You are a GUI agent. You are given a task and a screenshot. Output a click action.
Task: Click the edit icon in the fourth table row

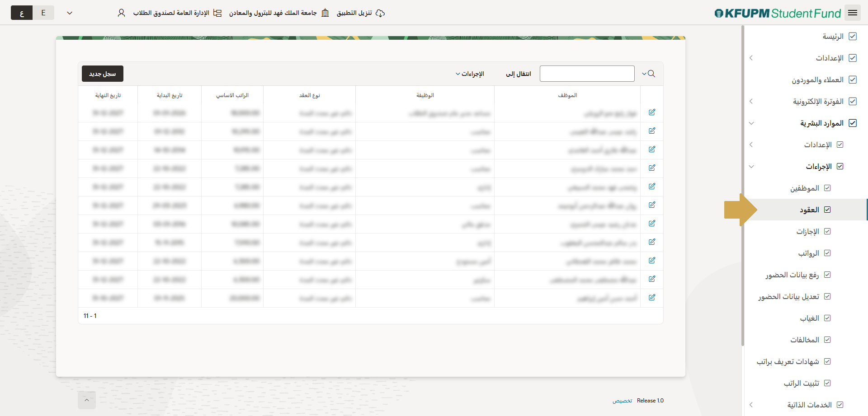[x=652, y=168]
